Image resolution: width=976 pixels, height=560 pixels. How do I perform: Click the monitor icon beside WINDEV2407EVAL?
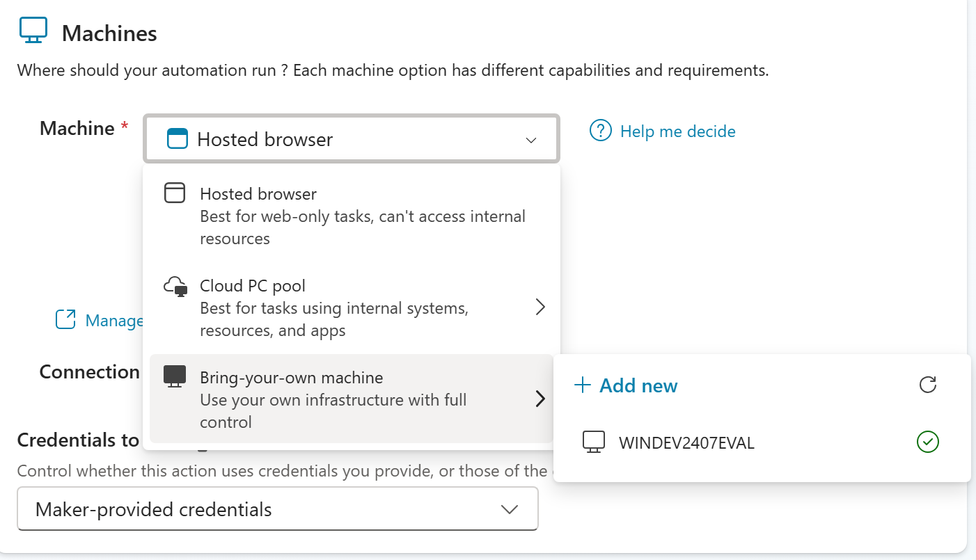pyautogui.click(x=593, y=442)
